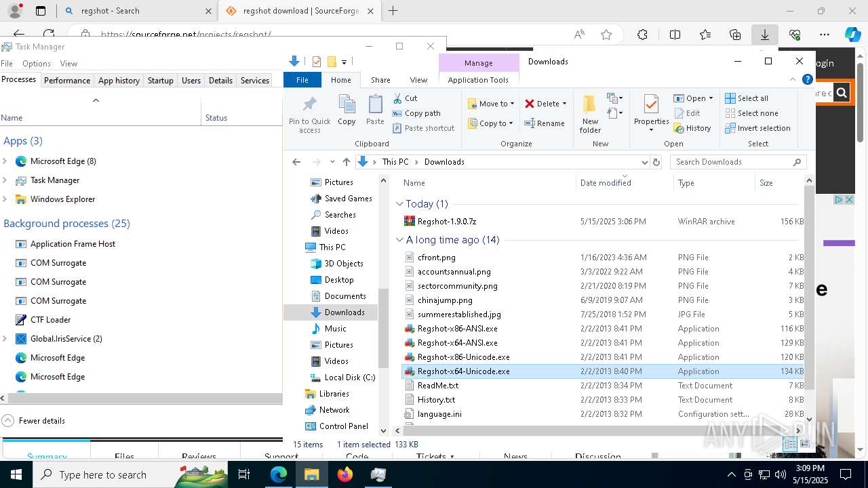The height and width of the screenshot is (488, 868).
Task: Click Rename in Organize group
Action: pyautogui.click(x=545, y=123)
